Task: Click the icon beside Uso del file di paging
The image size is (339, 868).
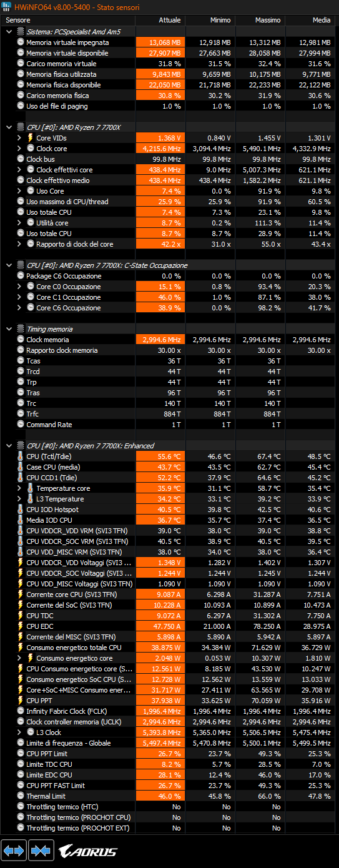Action: (21, 106)
